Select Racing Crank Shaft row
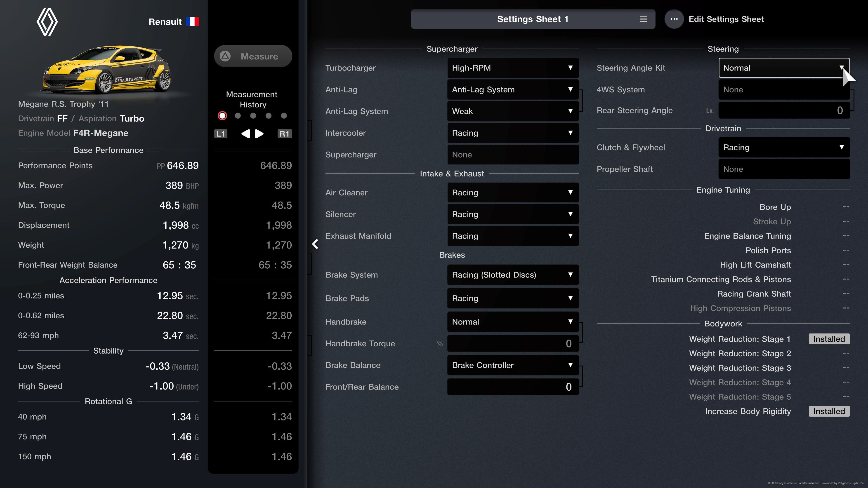This screenshot has width=868, height=488. click(783, 294)
